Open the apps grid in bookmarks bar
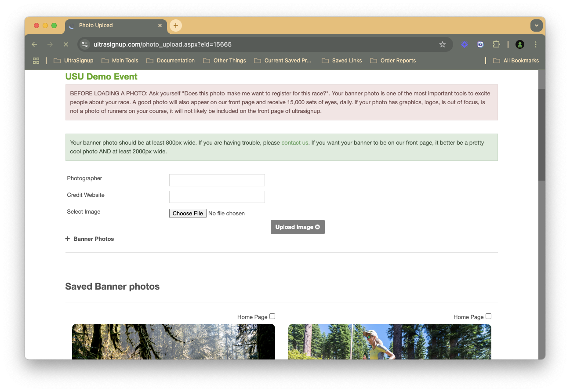 coord(36,61)
